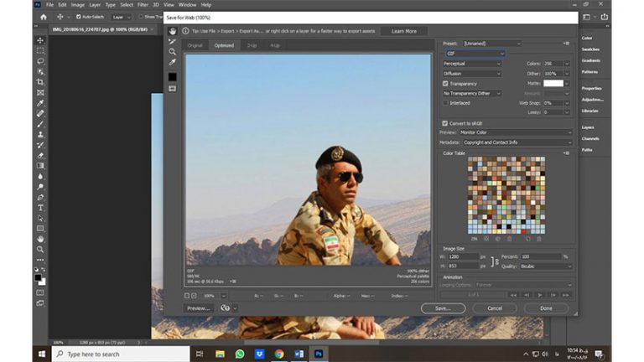Viewport: 644px width, 362px height.
Task: Select the Zoom tool in Save for Web
Action: [173, 52]
